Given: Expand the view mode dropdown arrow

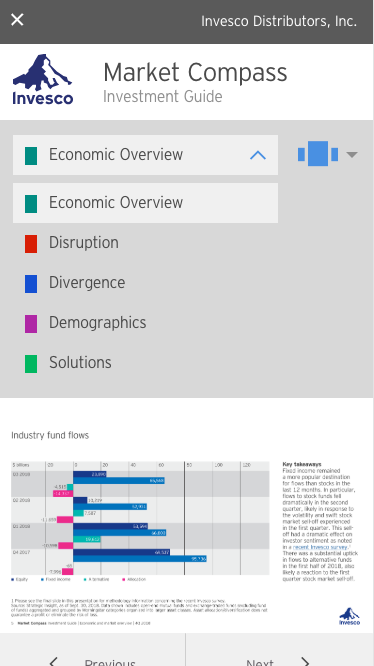Looking at the screenshot, I should tap(352, 155).
